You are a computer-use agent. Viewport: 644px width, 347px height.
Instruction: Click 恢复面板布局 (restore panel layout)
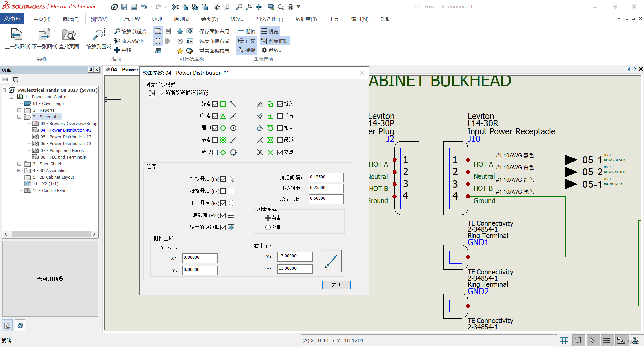click(214, 41)
